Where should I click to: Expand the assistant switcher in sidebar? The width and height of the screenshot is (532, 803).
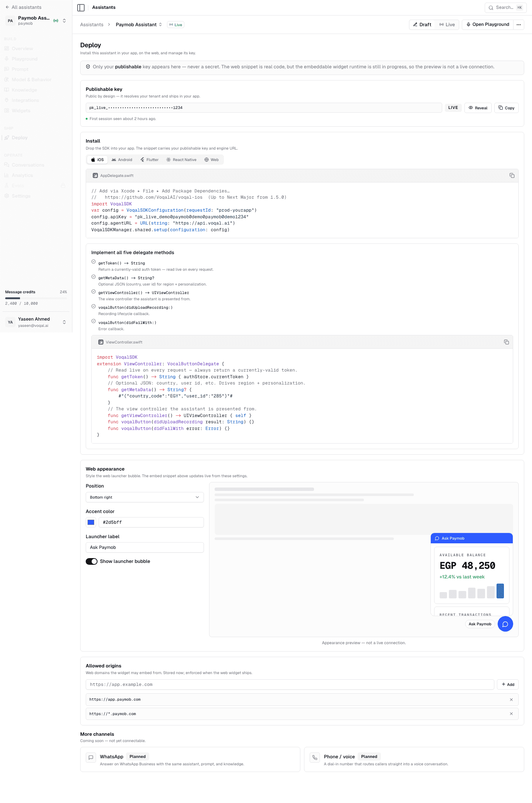pyautogui.click(x=64, y=21)
